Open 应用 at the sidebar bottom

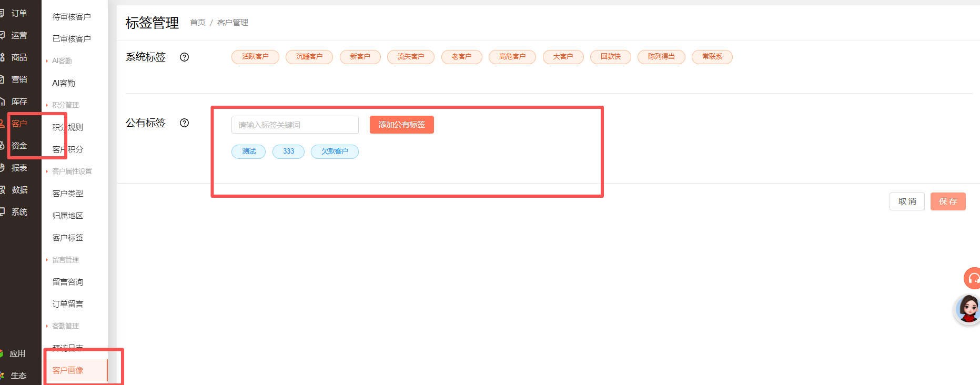(x=17, y=353)
